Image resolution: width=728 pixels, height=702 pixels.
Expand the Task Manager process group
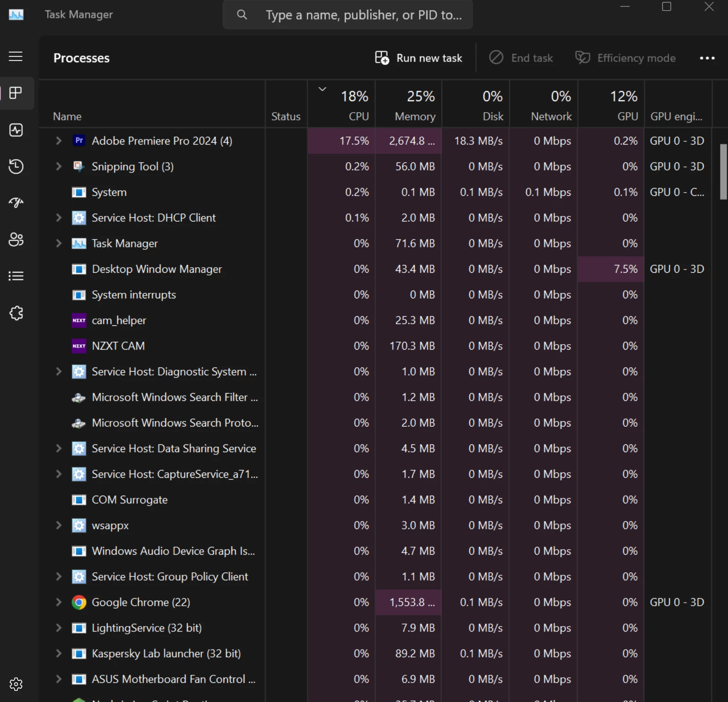tap(59, 243)
